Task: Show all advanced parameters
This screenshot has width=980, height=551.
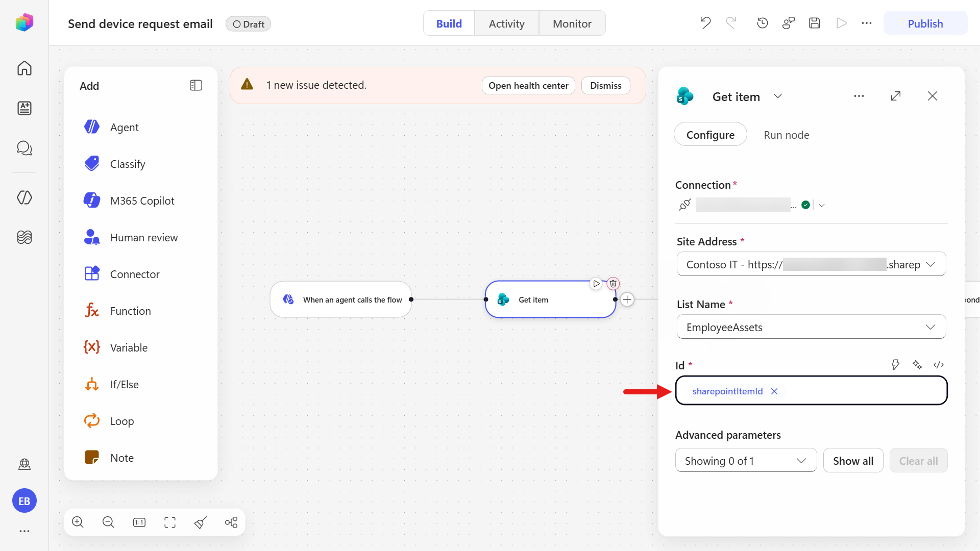Action: (x=853, y=461)
